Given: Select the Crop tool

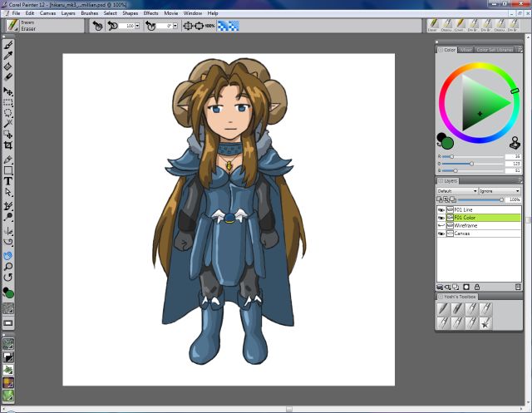Looking at the screenshot, I should 8,145.
